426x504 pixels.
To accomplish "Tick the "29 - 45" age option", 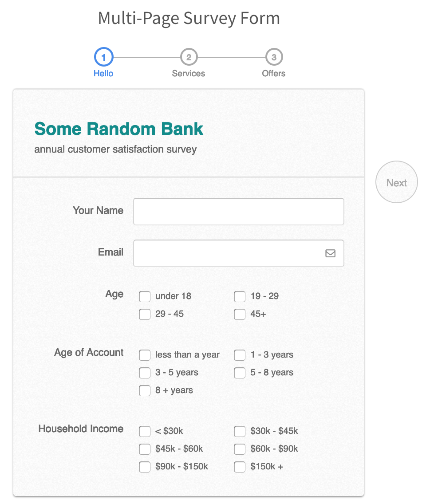I will [x=145, y=314].
